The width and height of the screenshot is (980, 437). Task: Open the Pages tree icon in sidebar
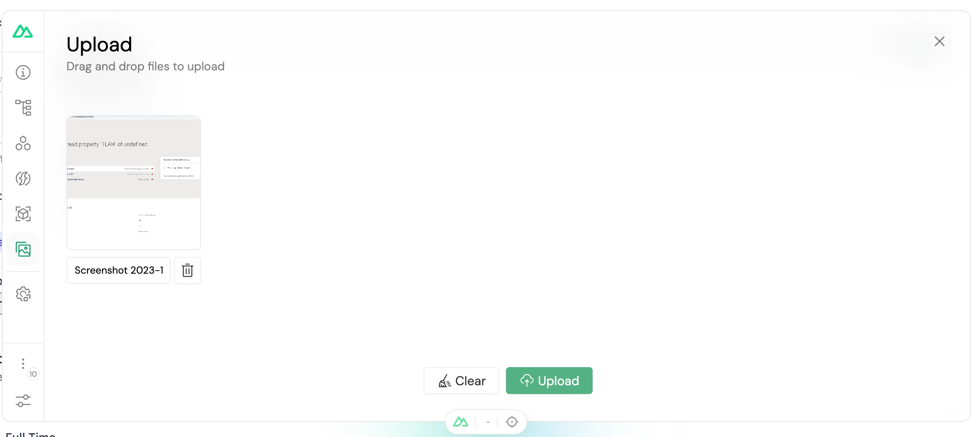coord(23,108)
